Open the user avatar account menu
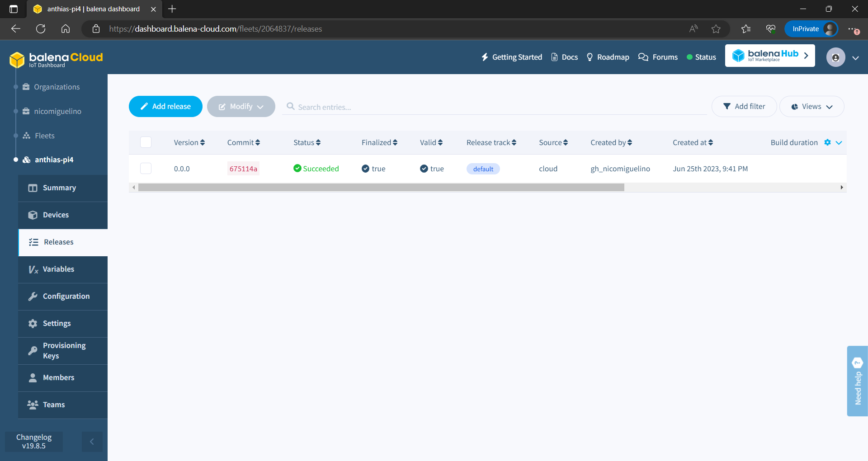868x461 pixels. (x=835, y=57)
